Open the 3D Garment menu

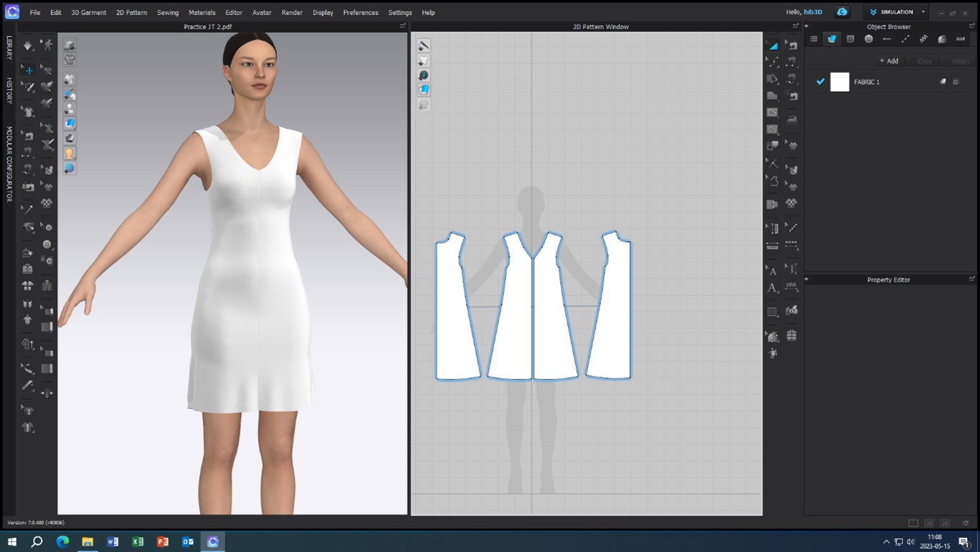click(x=88, y=13)
